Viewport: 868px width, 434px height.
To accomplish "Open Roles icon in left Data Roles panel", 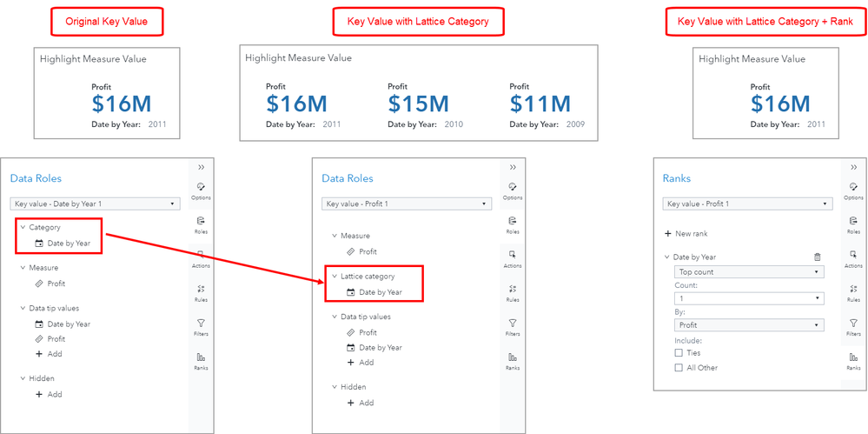I will click(201, 224).
